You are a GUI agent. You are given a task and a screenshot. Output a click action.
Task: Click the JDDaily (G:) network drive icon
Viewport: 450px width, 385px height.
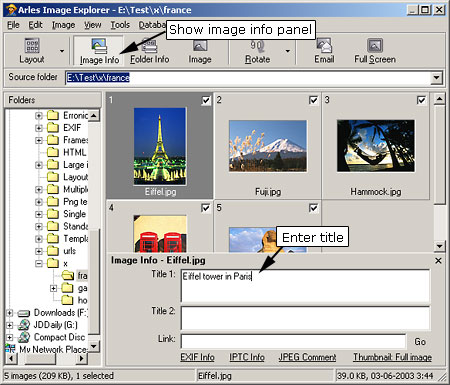tap(24, 325)
